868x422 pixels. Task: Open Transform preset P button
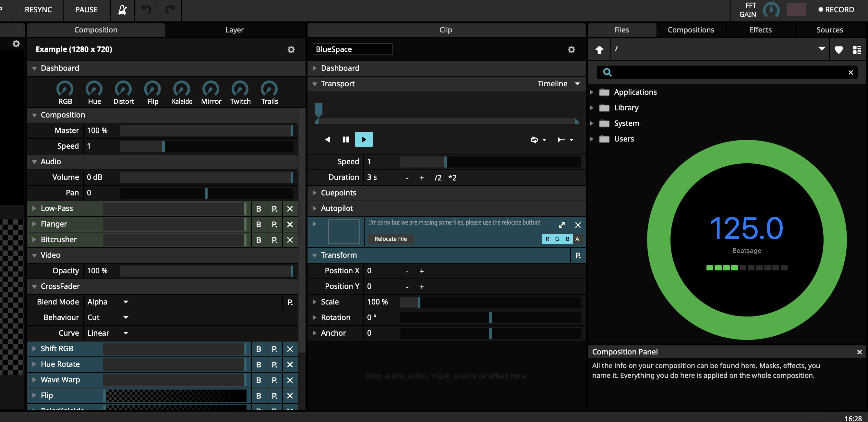[x=578, y=256]
